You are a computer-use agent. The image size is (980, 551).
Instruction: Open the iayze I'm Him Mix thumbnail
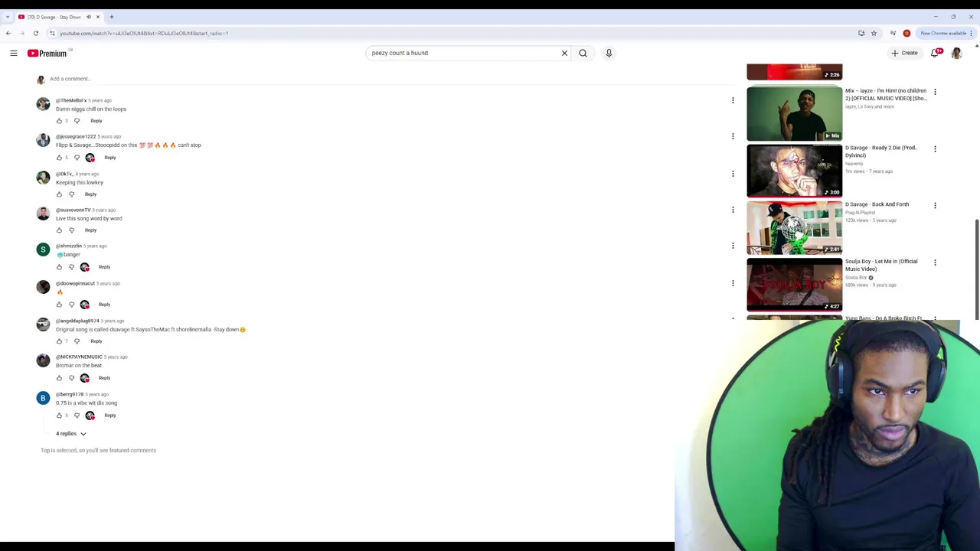point(795,113)
